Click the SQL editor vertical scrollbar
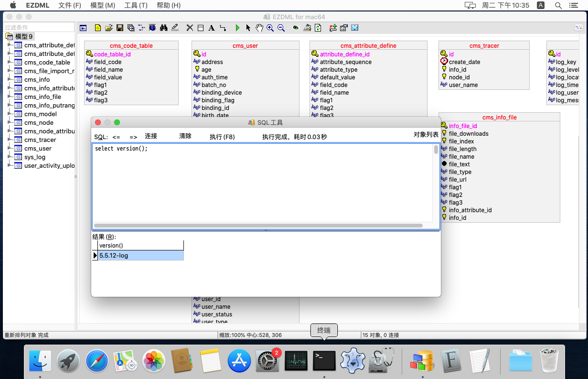 436,150
